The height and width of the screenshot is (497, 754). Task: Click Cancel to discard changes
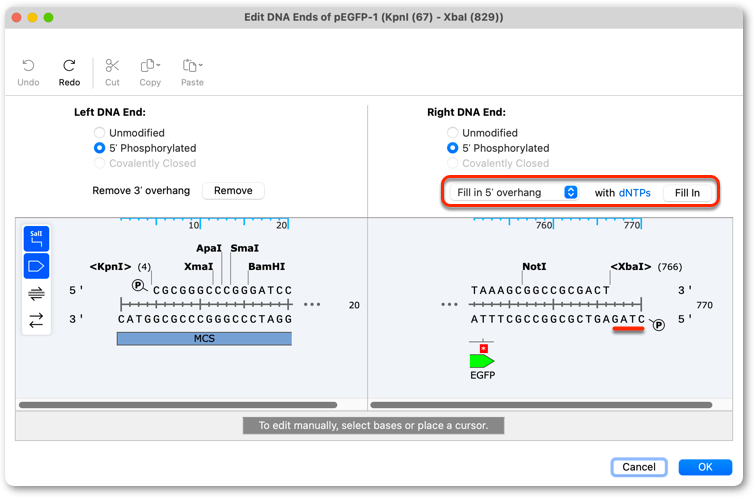639,467
